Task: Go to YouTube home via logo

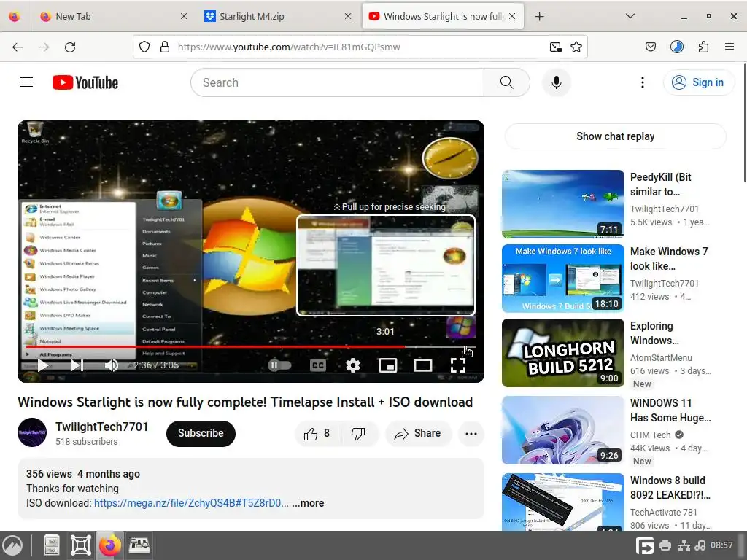Action: click(x=85, y=82)
